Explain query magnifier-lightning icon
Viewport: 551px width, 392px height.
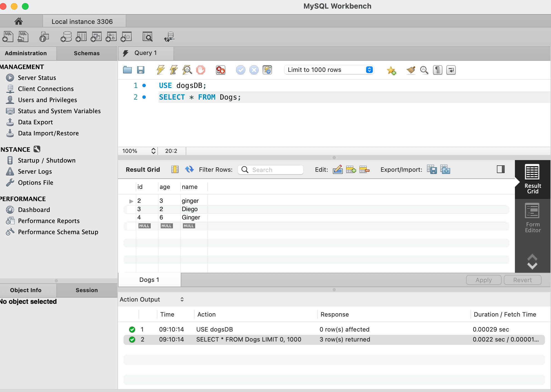point(187,70)
